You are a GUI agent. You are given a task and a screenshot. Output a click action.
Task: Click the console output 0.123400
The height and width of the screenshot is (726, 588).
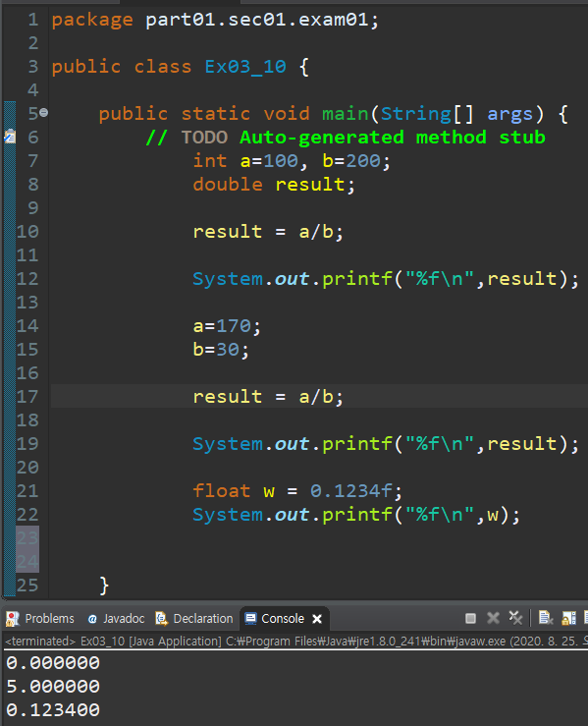pyautogui.click(x=53, y=710)
